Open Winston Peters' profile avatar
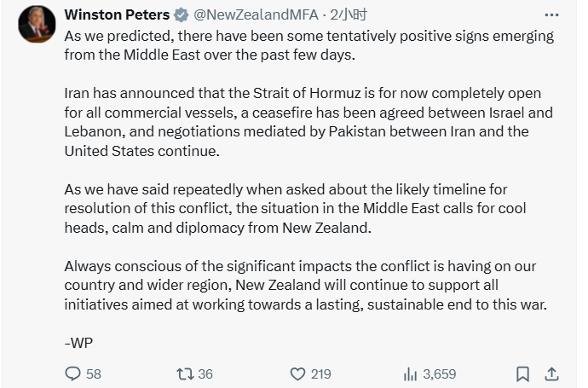 [x=36, y=25]
